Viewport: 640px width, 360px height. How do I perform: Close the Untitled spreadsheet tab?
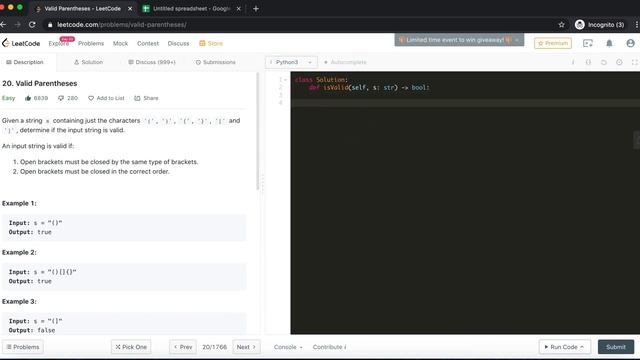(x=239, y=9)
